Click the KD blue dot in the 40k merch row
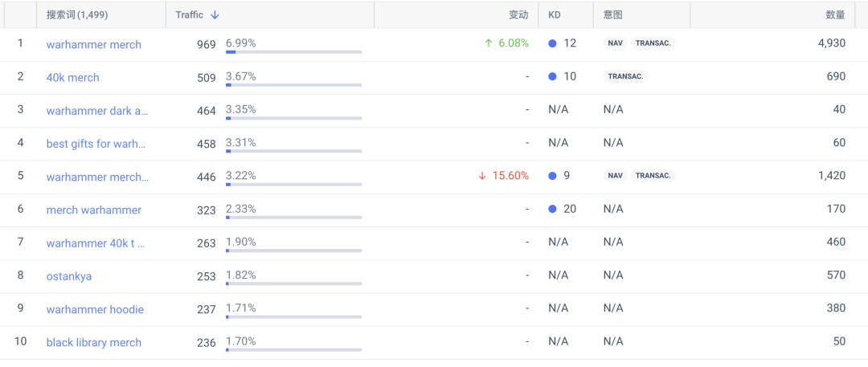This screenshot has width=868, height=367. [x=552, y=76]
